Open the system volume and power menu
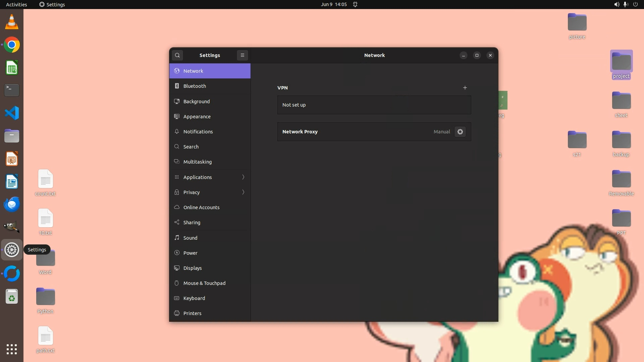This screenshot has height=362, width=644. coord(626,4)
